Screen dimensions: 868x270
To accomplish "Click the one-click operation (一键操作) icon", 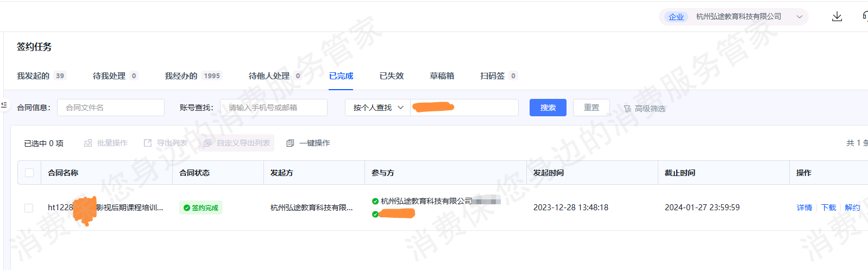I will click(x=290, y=143).
